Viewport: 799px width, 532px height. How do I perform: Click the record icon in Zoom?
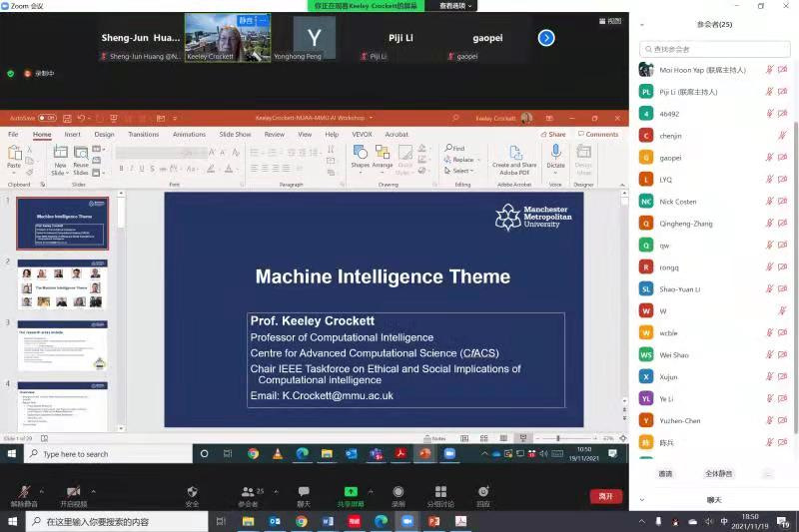pyautogui.click(x=399, y=492)
